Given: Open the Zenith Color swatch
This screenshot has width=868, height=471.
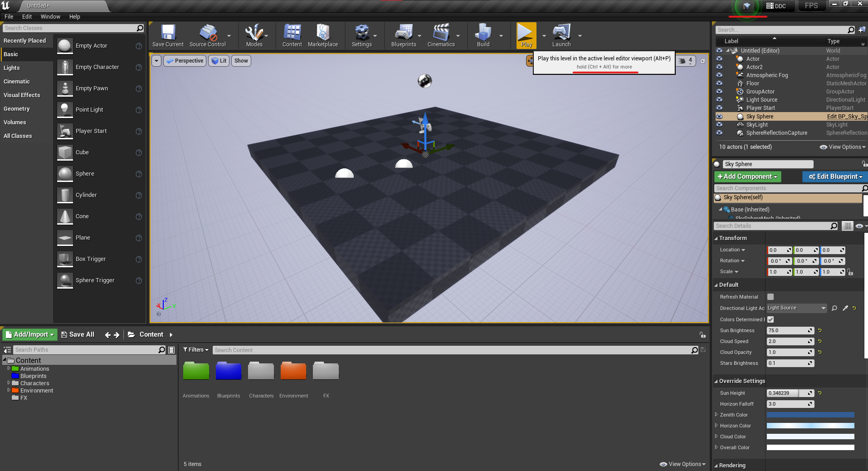Looking at the screenshot, I should click(810, 415).
